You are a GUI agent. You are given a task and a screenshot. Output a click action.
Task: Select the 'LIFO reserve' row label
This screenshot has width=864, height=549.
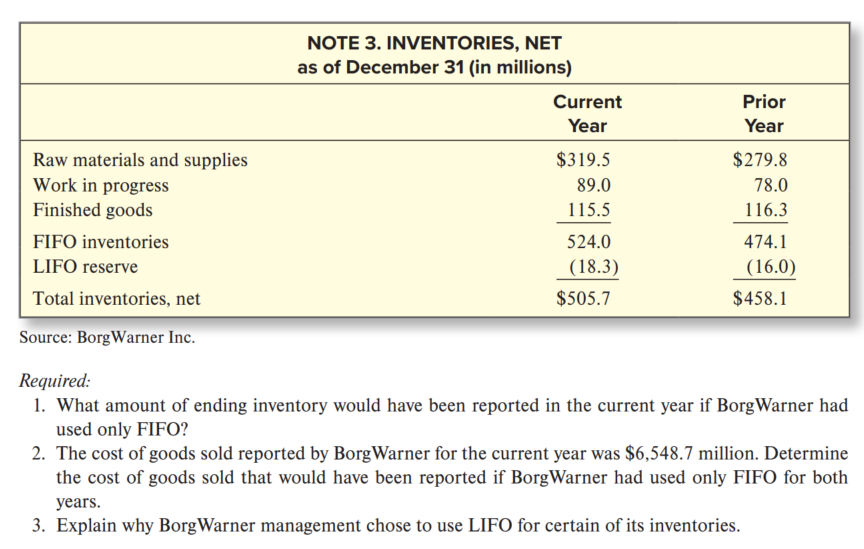[x=86, y=267]
